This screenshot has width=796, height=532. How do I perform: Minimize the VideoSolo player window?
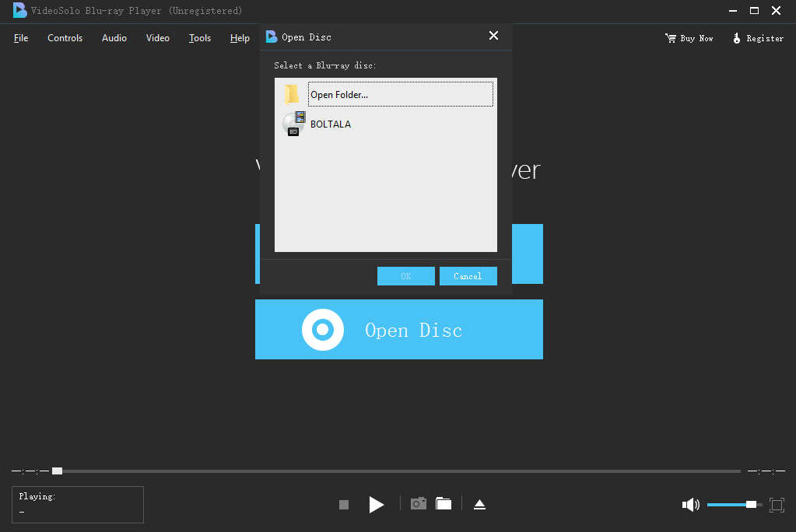[732, 11]
